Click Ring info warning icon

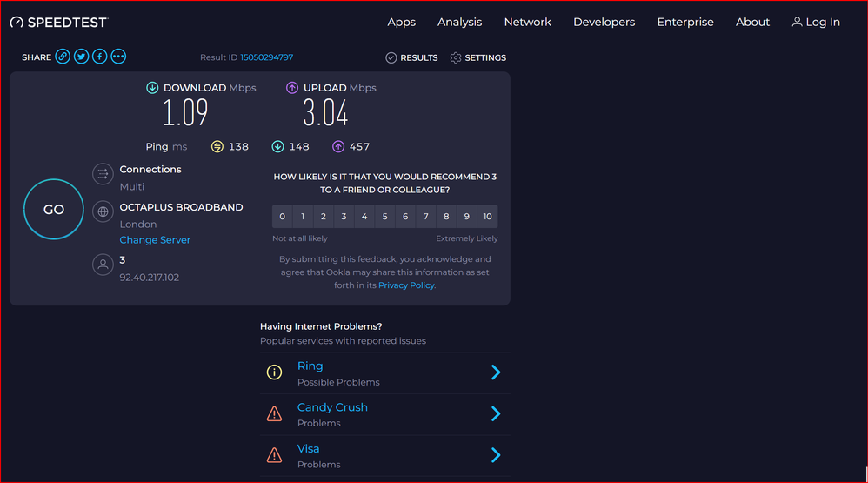tap(274, 372)
